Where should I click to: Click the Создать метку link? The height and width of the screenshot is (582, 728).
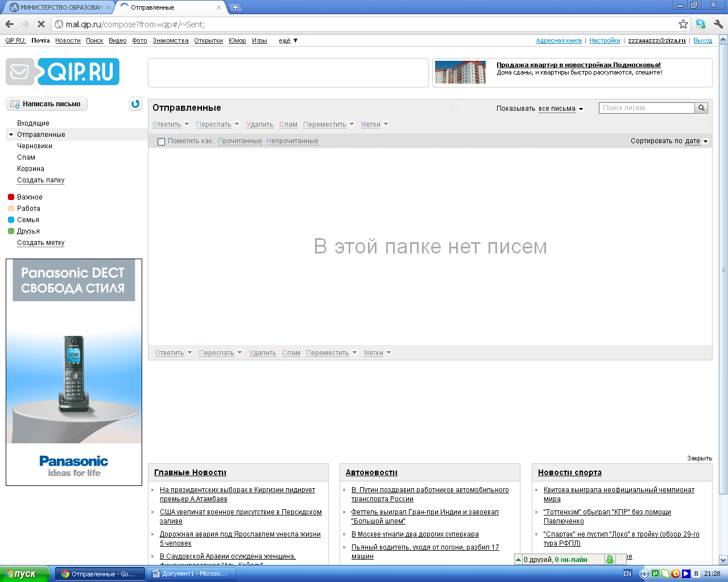point(41,243)
